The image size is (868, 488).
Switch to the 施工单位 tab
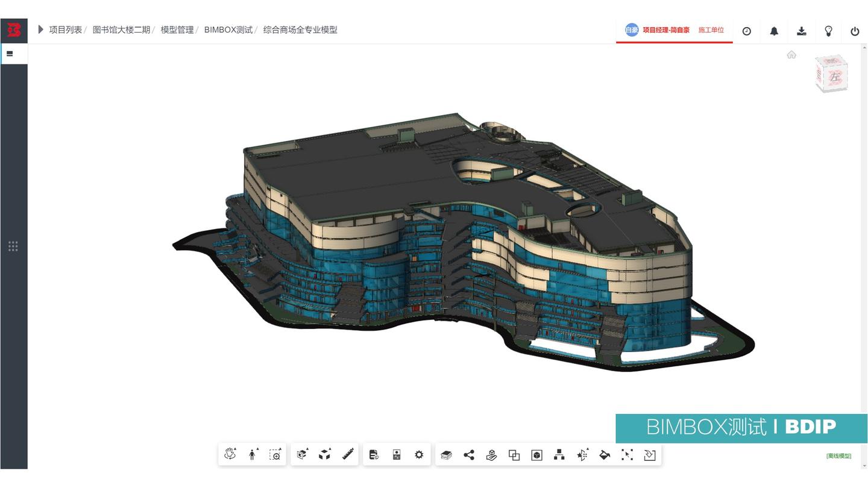point(711,30)
